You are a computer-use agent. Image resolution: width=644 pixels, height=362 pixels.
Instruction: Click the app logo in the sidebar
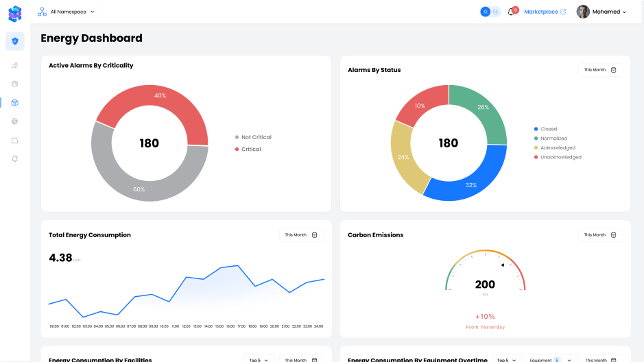(15, 12)
